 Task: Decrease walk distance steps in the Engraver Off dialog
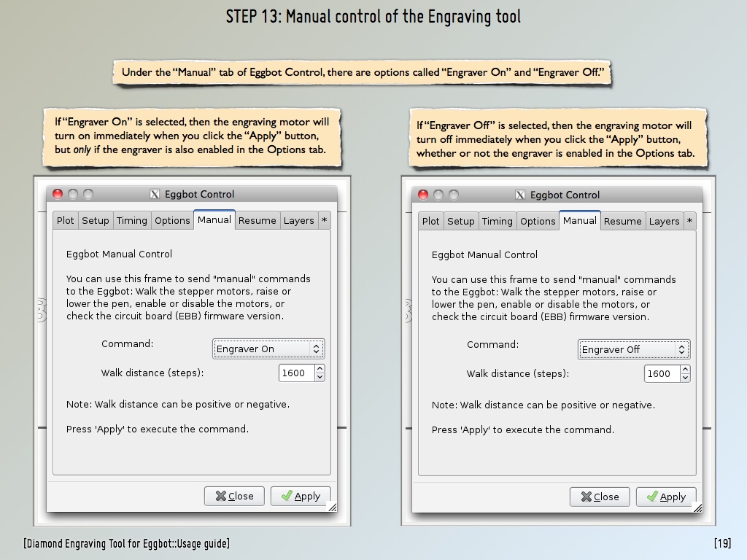click(x=686, y=378)
